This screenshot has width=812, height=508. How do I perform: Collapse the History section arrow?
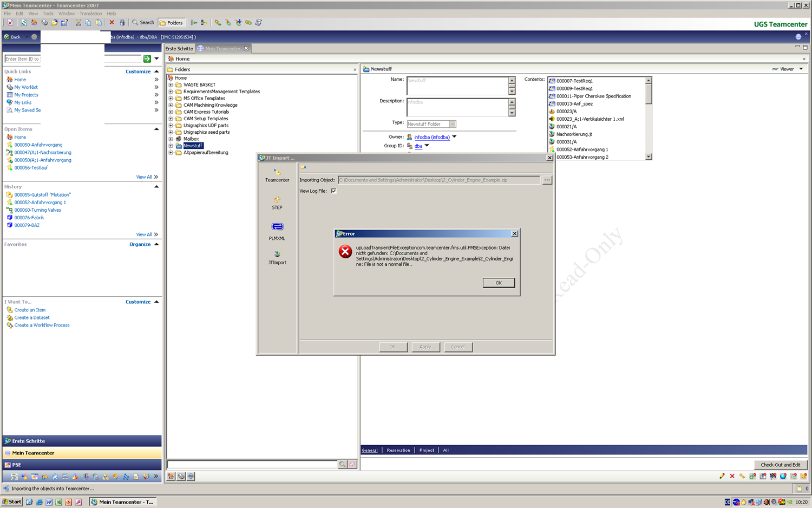point(156,187)
